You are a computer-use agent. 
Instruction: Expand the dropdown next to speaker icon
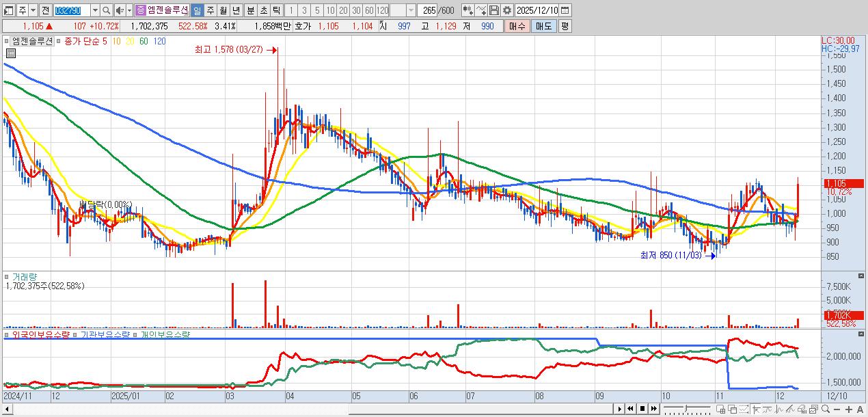[129, 10]
